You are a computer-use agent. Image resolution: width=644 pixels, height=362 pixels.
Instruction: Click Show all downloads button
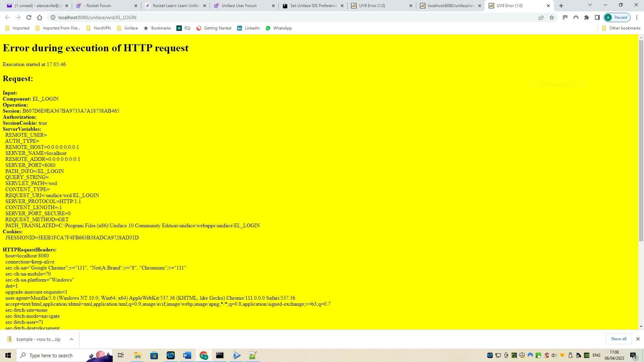click(x=619, y=339)
